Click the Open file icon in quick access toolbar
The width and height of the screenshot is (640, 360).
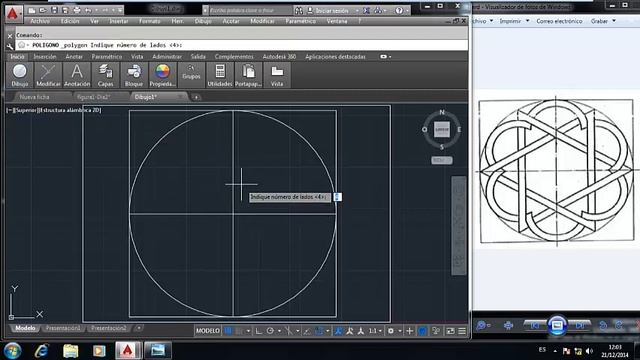click(x=43, y=10)
